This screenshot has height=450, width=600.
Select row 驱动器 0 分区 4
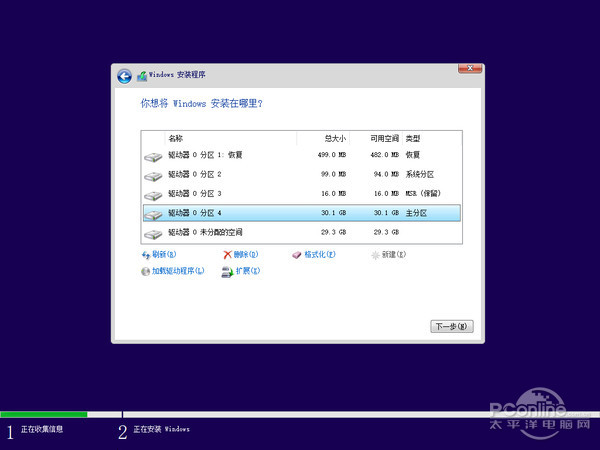(302, 213)
